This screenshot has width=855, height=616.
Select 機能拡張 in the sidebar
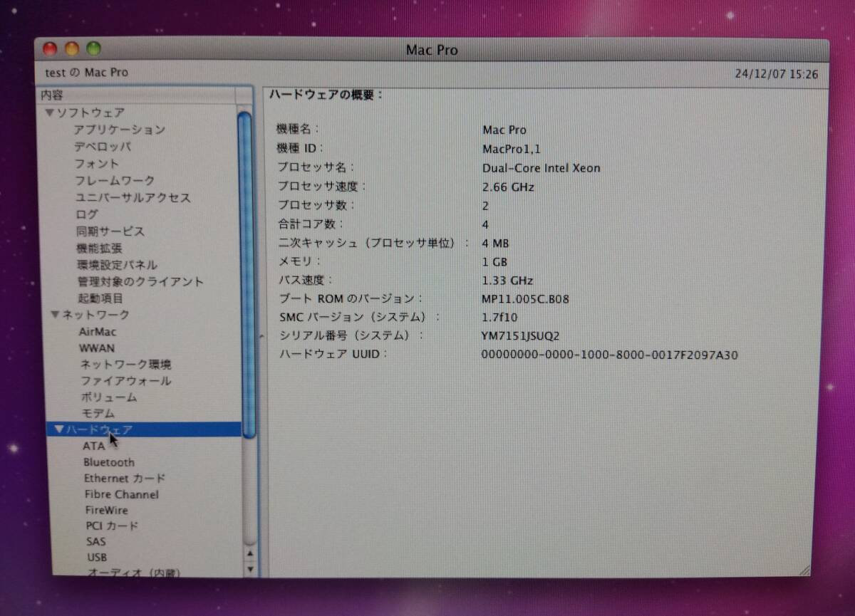[x=99, y=249]
